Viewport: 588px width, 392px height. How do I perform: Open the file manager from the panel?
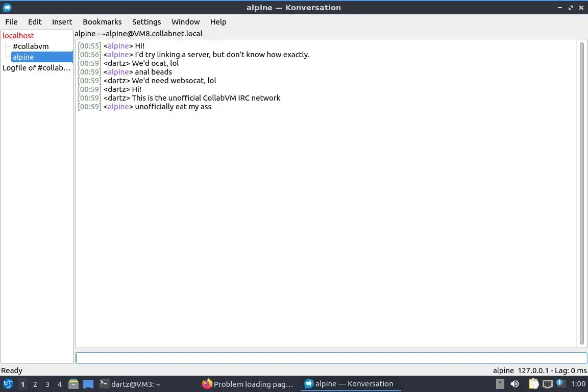(x=73, y=384)
